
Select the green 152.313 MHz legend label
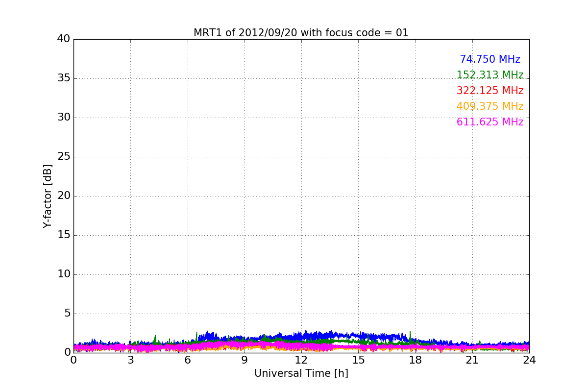pos(490,75)
